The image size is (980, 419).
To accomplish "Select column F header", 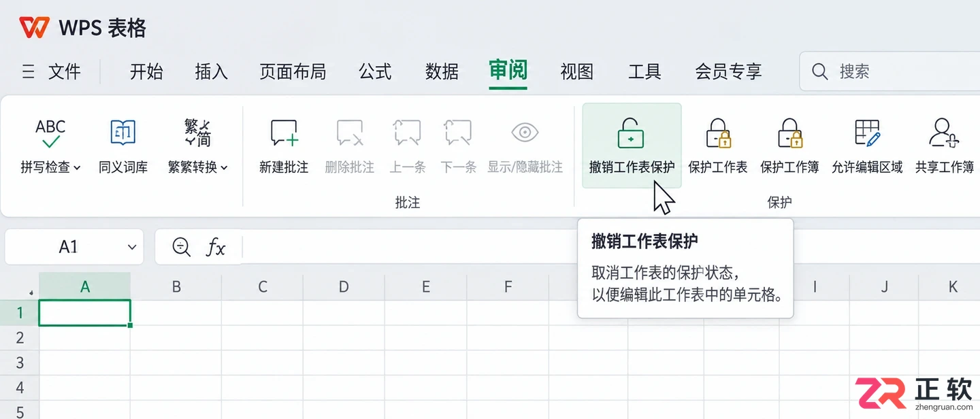I will tap(508, 286).
